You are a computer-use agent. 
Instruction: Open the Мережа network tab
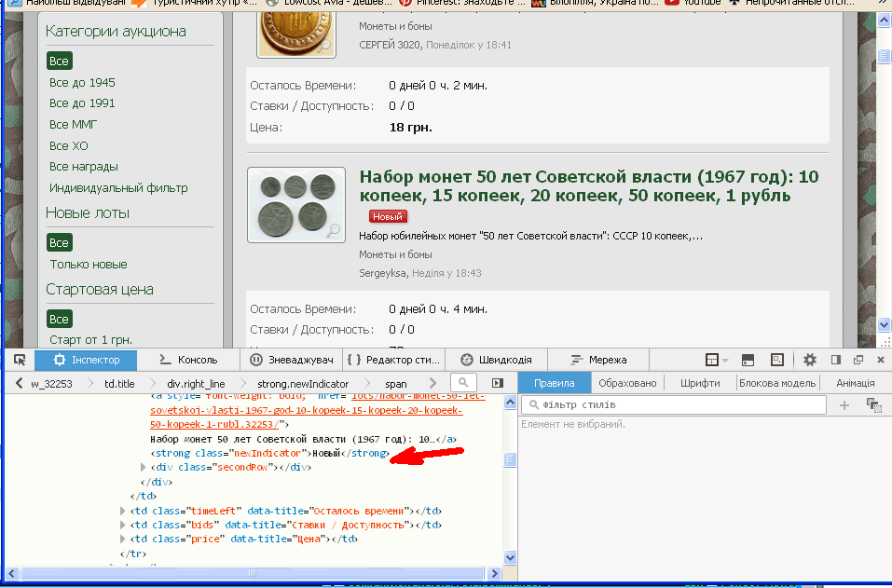click(x=598, y=360)
